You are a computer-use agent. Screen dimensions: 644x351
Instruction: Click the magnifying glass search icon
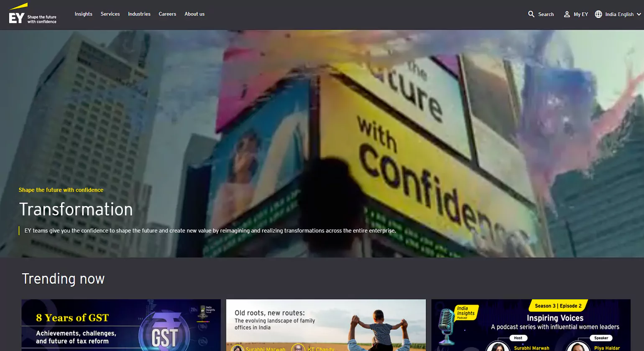coord(531,14)
